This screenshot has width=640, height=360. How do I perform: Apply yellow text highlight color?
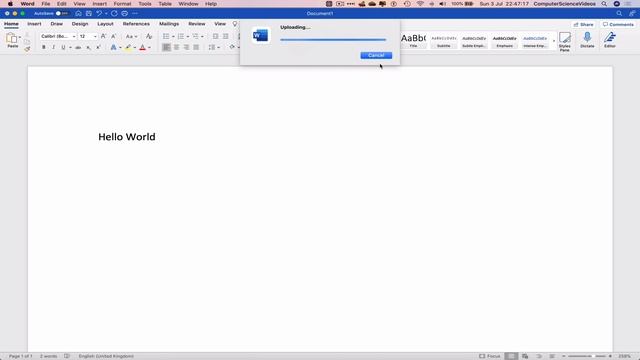tap(128, 47)
